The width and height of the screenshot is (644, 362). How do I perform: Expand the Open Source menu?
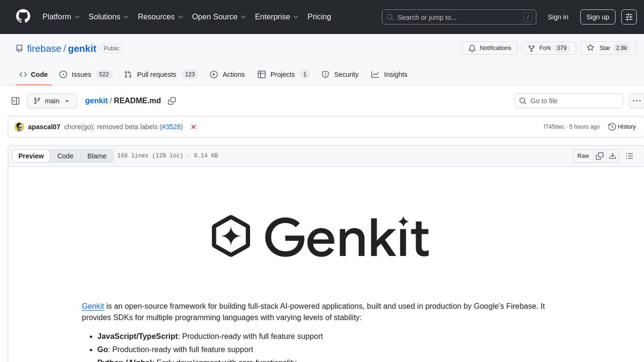point(219,17)
